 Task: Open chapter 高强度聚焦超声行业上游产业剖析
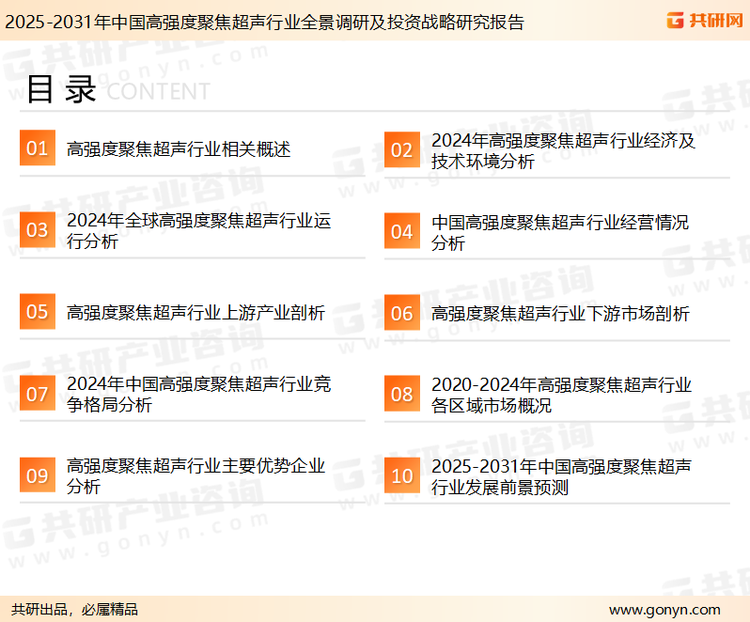tap(195, 313)
